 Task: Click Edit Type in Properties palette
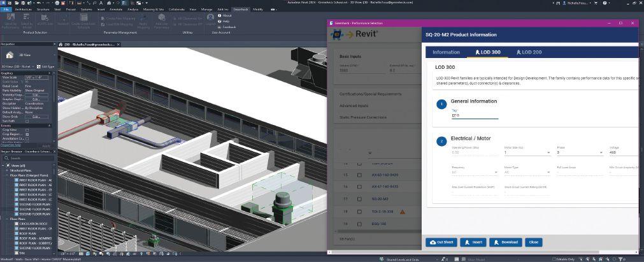pos(45,66)
